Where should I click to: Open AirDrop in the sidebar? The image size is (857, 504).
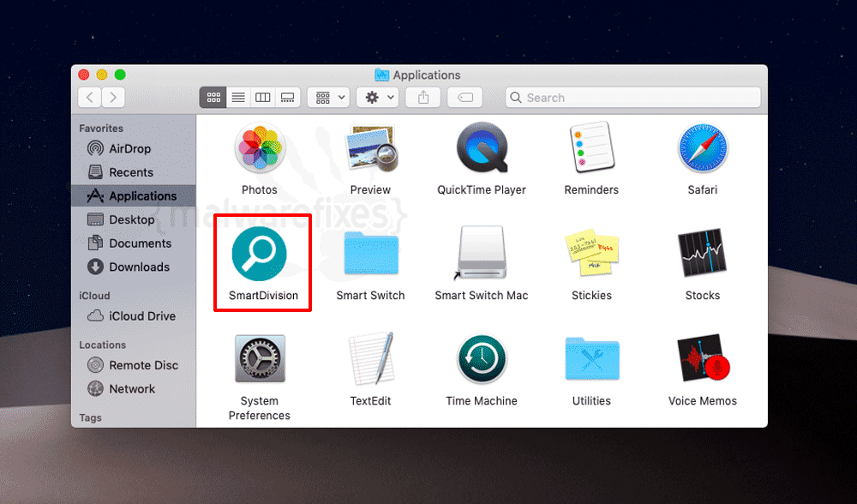click(x=134, y=148)
